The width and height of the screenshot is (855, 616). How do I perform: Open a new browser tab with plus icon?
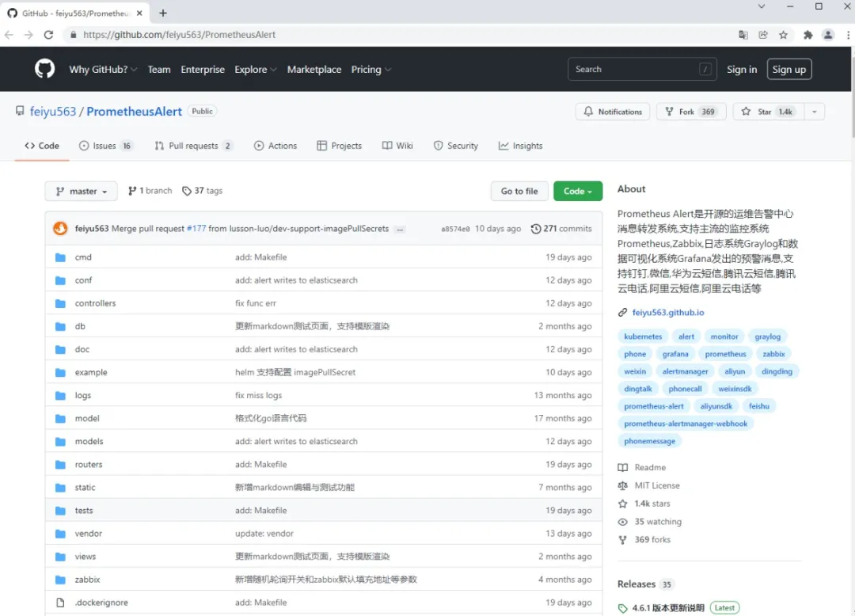(x=163, y=13)
